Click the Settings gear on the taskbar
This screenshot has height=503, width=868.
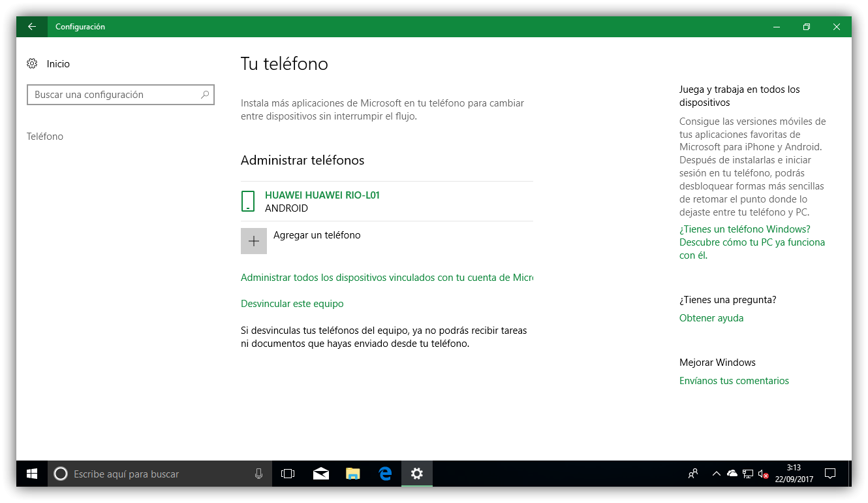(x=417, y=474)
